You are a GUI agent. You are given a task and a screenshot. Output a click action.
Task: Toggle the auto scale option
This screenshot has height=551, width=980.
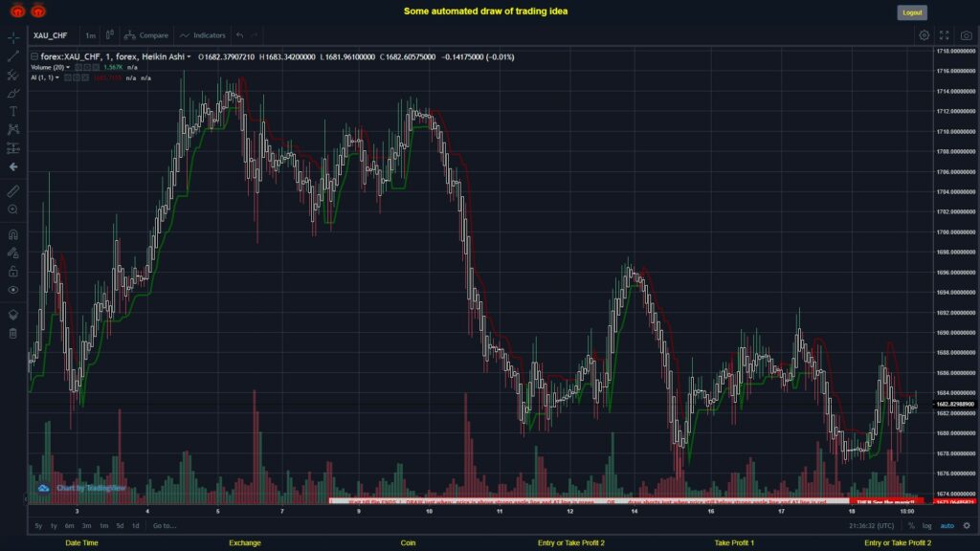coord(947,526)
